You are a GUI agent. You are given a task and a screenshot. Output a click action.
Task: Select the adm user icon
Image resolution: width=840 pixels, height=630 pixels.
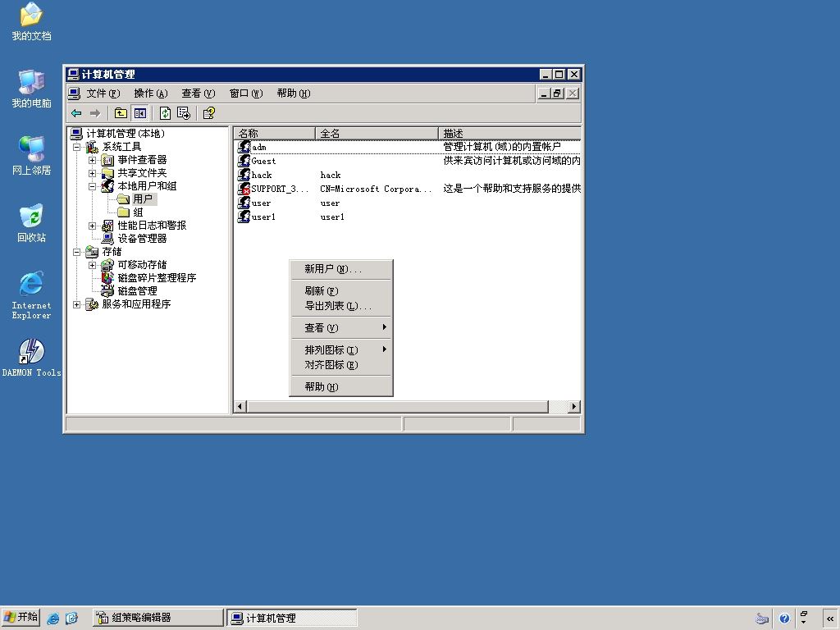(244, 147)
